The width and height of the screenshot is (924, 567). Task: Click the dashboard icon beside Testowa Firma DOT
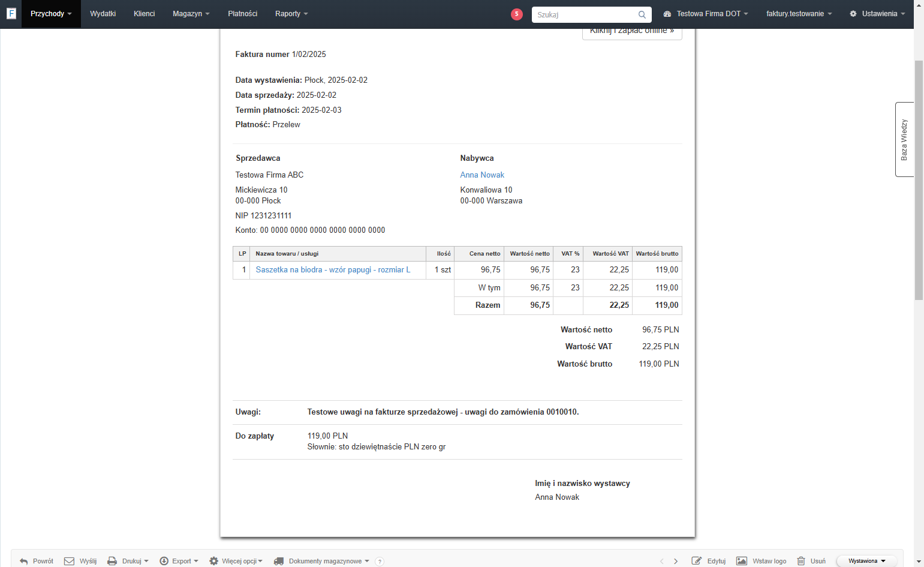667,14
